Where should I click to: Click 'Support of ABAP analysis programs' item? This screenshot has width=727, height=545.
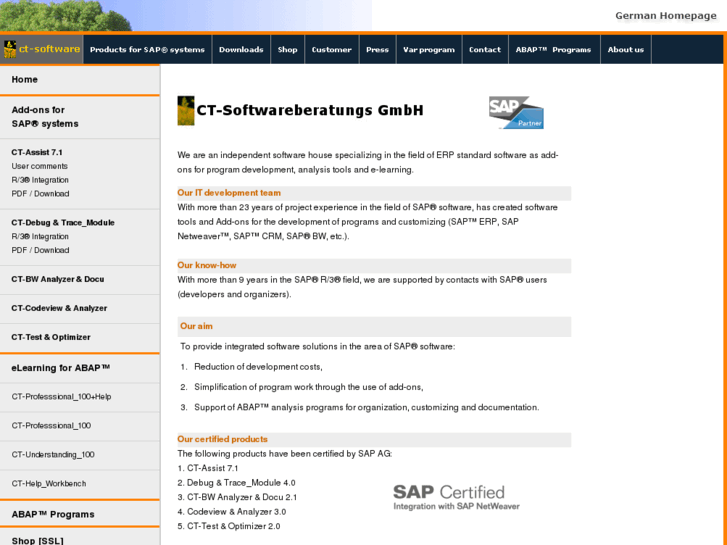pos(366,407)
